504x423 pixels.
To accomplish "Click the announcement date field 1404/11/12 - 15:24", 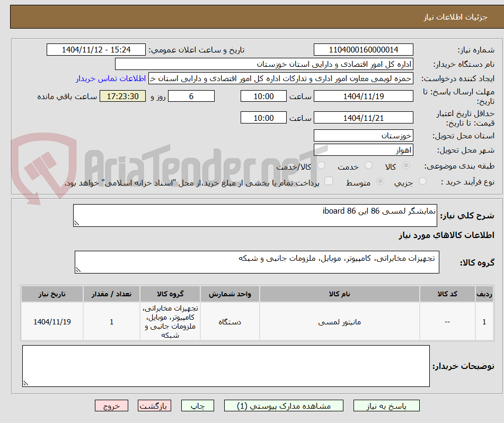I will [x=96, y=50].
